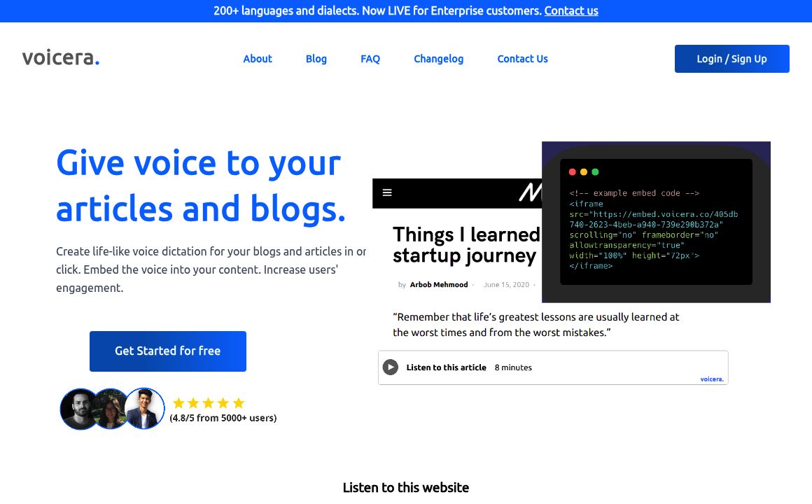Click the middle user avatar photo
The width and height of the screenshot is (812, 504).
click(111, 409)
